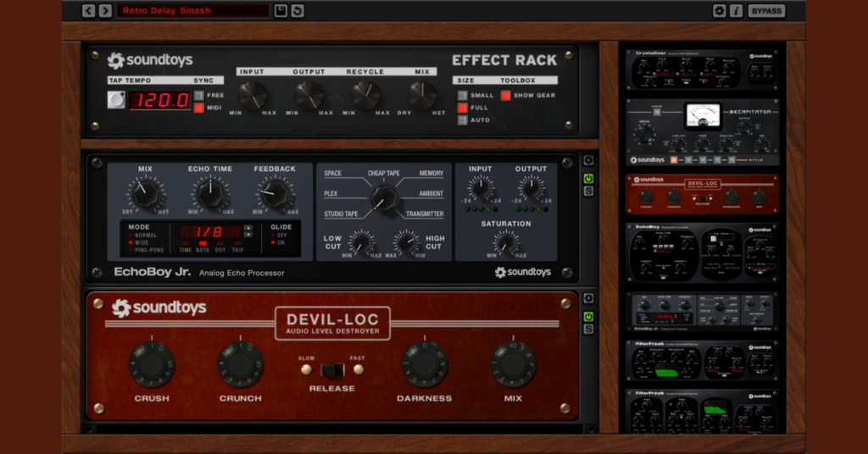Select the Free sync option
The width and height of the screenshot is (868, 454).
coord(198,96)
